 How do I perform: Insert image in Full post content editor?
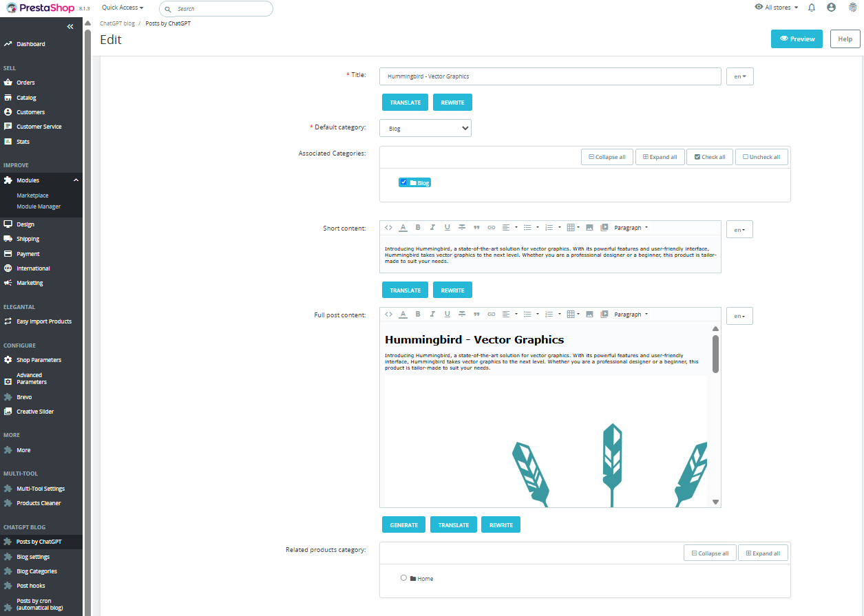589,315
